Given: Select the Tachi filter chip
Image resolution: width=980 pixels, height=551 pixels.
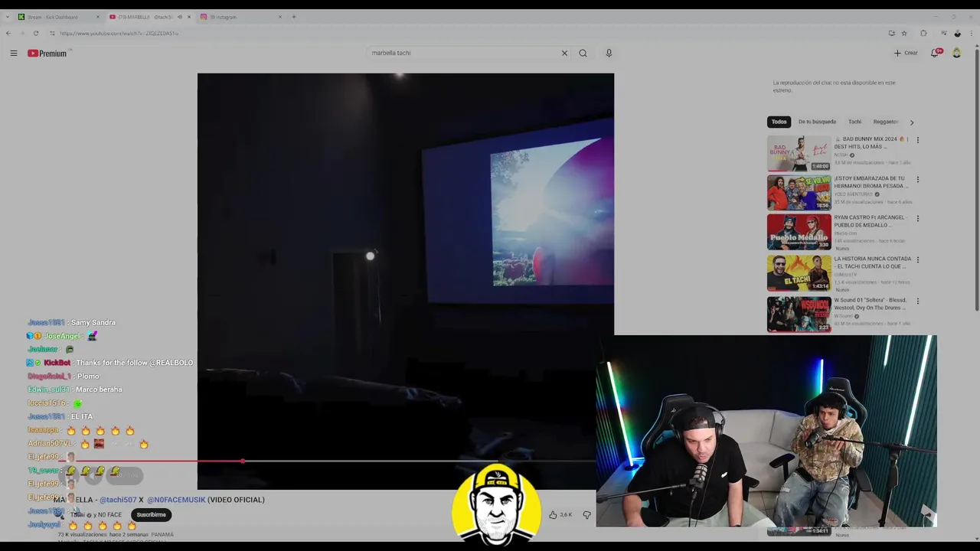Looking at the screenshot, I should point(854,122).
